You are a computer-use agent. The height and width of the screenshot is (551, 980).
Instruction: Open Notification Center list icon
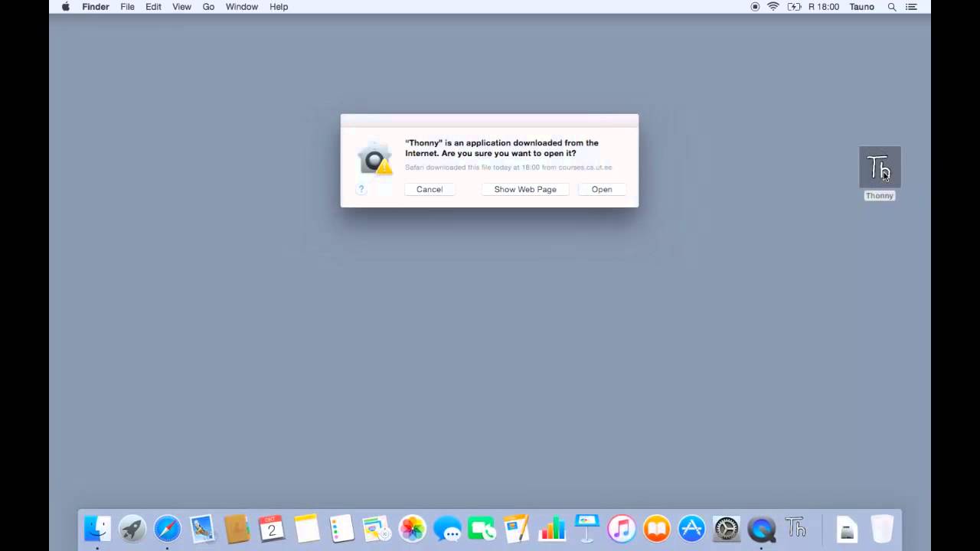point(911,7)
